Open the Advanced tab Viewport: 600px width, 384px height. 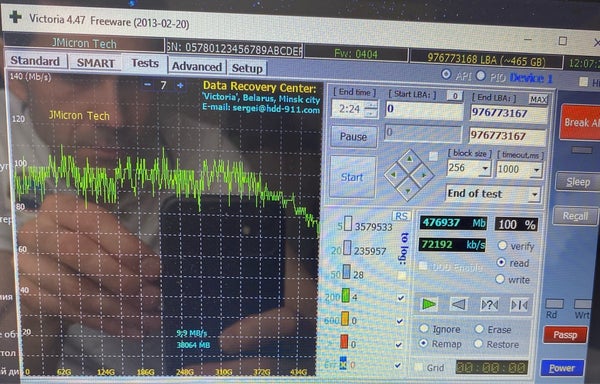click(x=196, y=67)
